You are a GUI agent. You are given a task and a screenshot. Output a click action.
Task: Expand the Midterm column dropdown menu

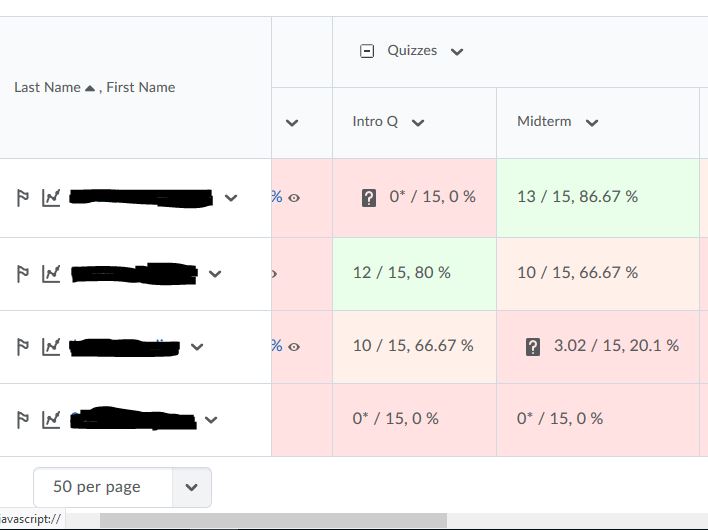(592, 123)
